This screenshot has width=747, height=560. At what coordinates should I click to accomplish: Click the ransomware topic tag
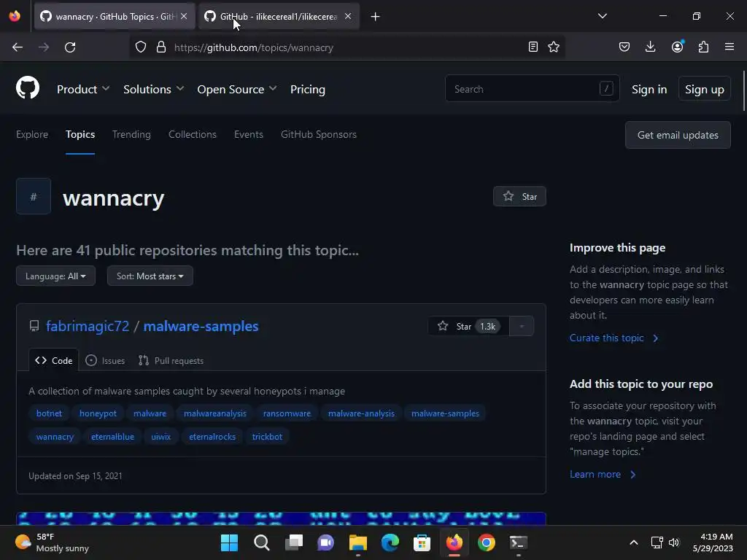pos(287,413)
